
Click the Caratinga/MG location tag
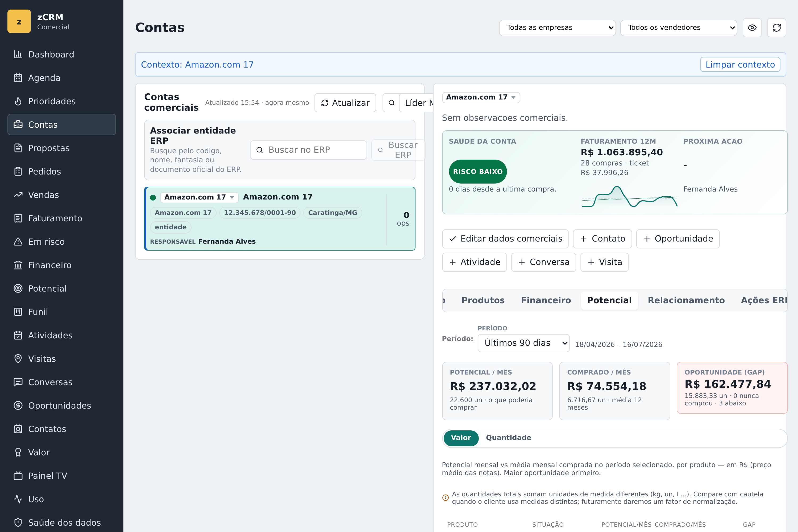click(332, 213)
